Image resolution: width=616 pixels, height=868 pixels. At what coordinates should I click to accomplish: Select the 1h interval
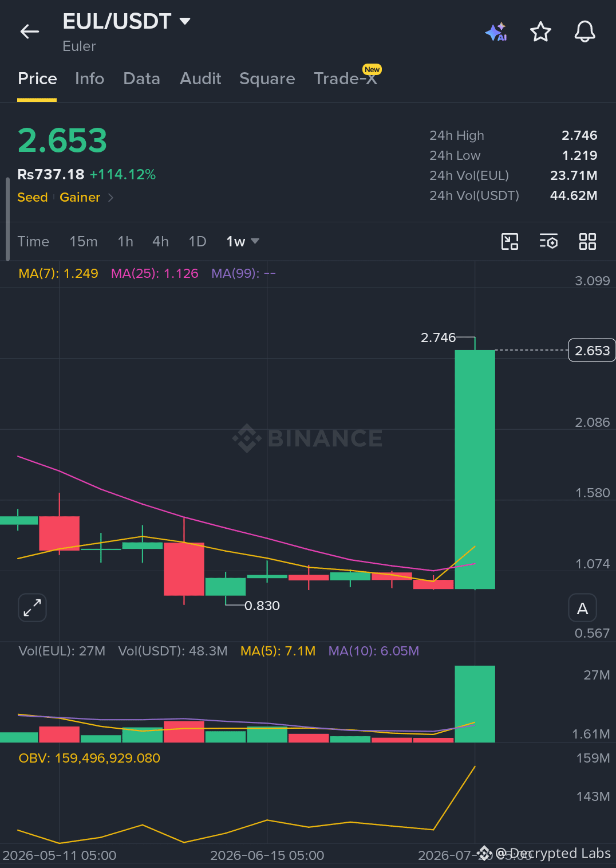(125, 242)
